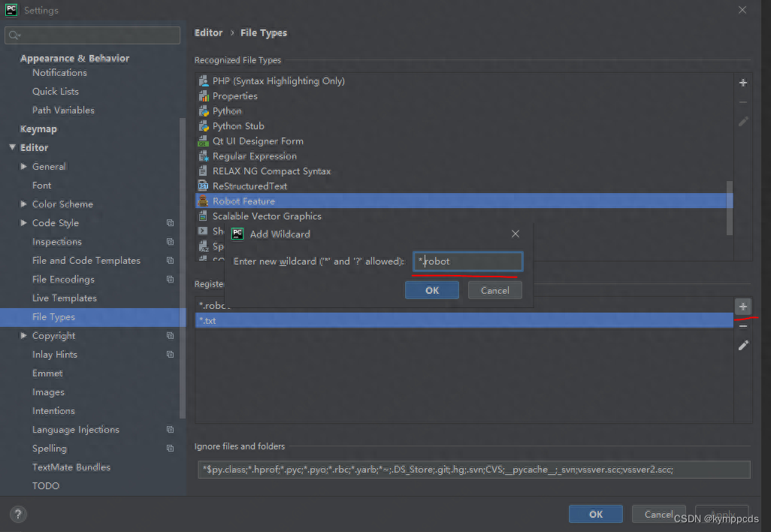This screenshot has width=771, height=532.
Task: Click the pencil icon to edit a registered pattern
Action: [742, 345]
